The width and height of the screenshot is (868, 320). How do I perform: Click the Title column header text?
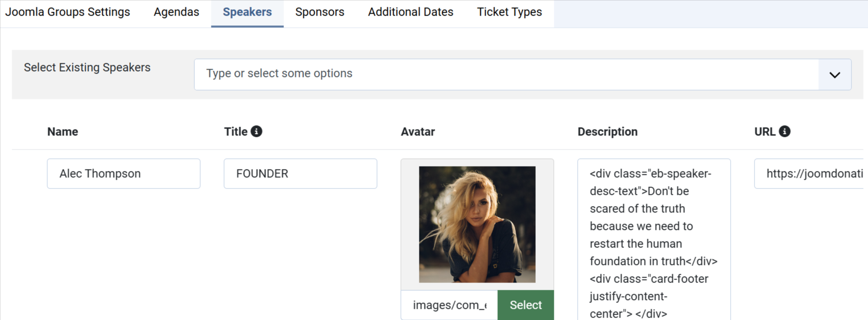pos(236,132)
